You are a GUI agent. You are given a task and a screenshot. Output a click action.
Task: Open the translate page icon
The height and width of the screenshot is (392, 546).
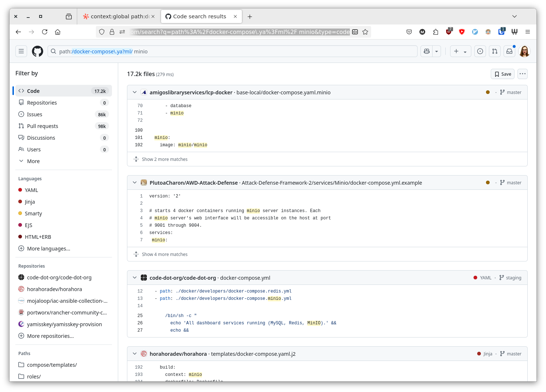(x=355, y=32)
